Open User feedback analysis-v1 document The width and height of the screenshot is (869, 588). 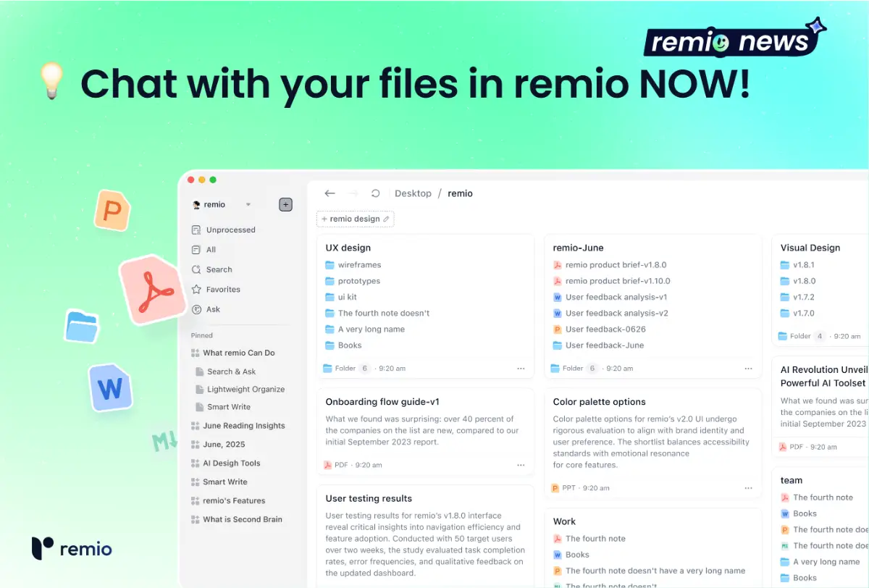616,297
